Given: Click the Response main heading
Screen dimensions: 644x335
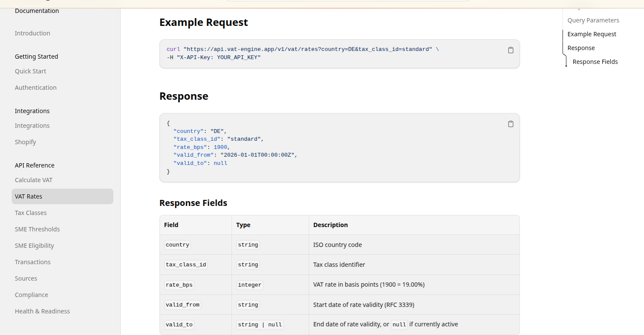Looking at the screenshot, I should tap(184, 96).
